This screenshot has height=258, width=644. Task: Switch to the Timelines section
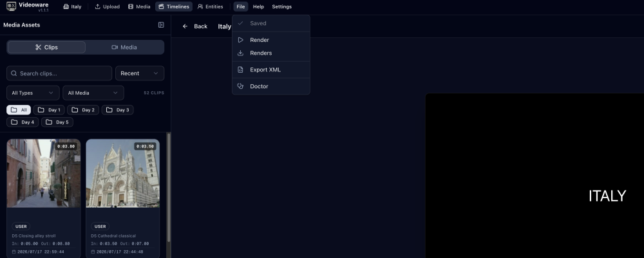pyautogui.click(x=174, y=6)
